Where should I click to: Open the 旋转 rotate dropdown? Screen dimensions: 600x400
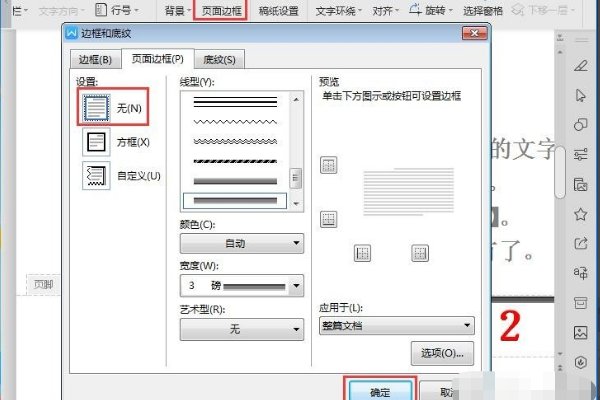pos(431,10)
